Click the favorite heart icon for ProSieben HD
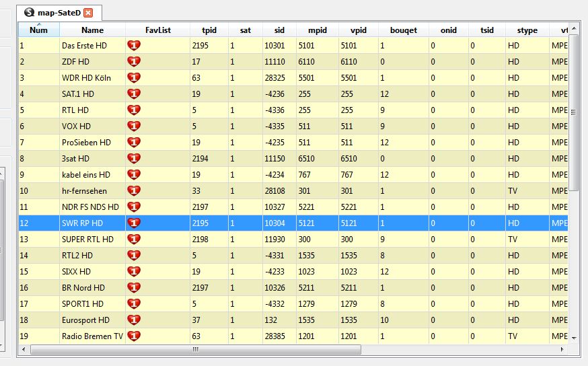The height and width of the screenshot is (366, 588). click(x=134, y=142)
